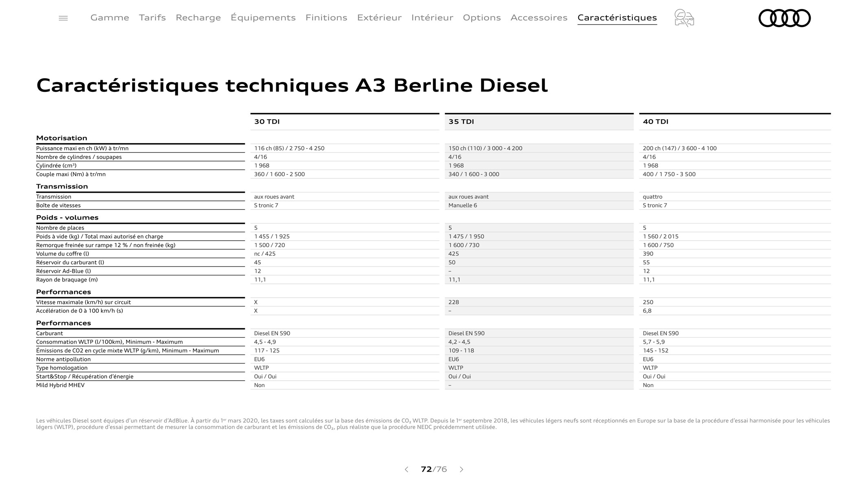Click top speed value '228'
This screenshot has height=488, width=868.
(x=453, y=302)
